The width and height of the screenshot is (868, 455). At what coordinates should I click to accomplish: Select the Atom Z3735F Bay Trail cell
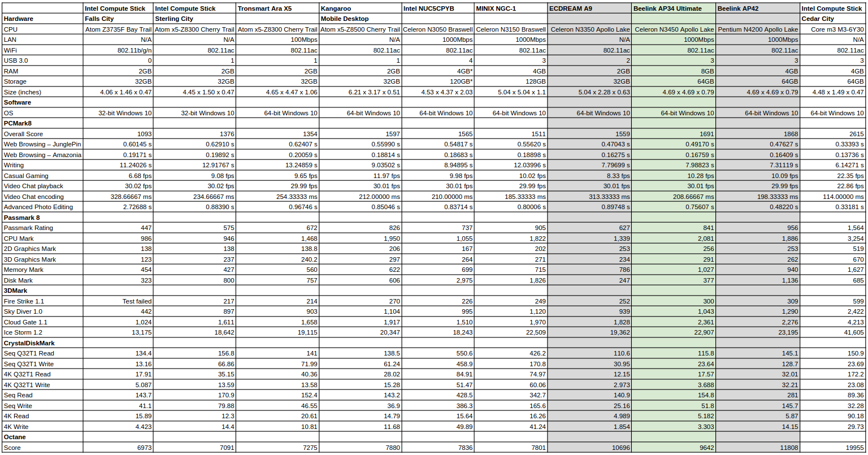click(119, 29)
